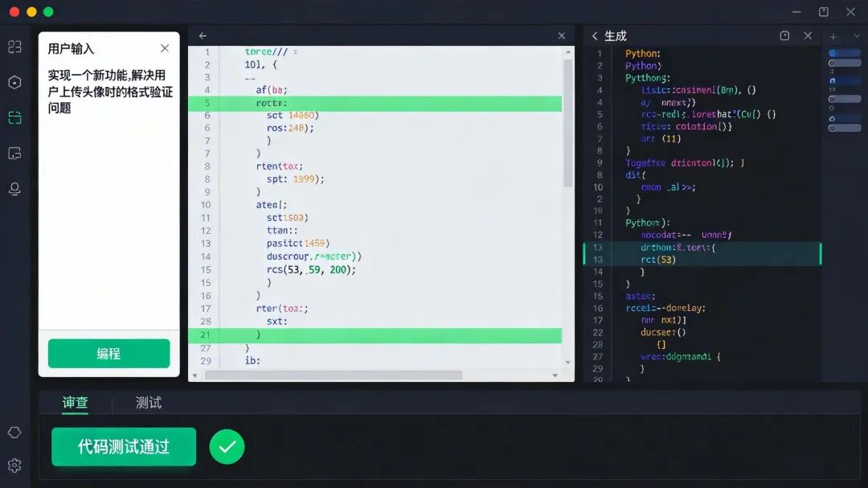Click the hexagon outline icon near sidebar bottom
Screen dimensions: 868x488
click(14, 433)
